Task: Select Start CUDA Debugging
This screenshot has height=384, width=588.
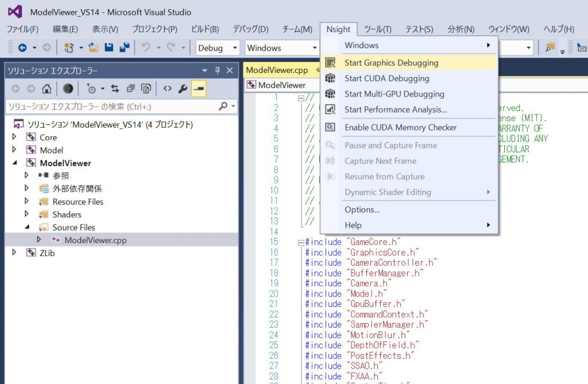Action: pos(409,78)
